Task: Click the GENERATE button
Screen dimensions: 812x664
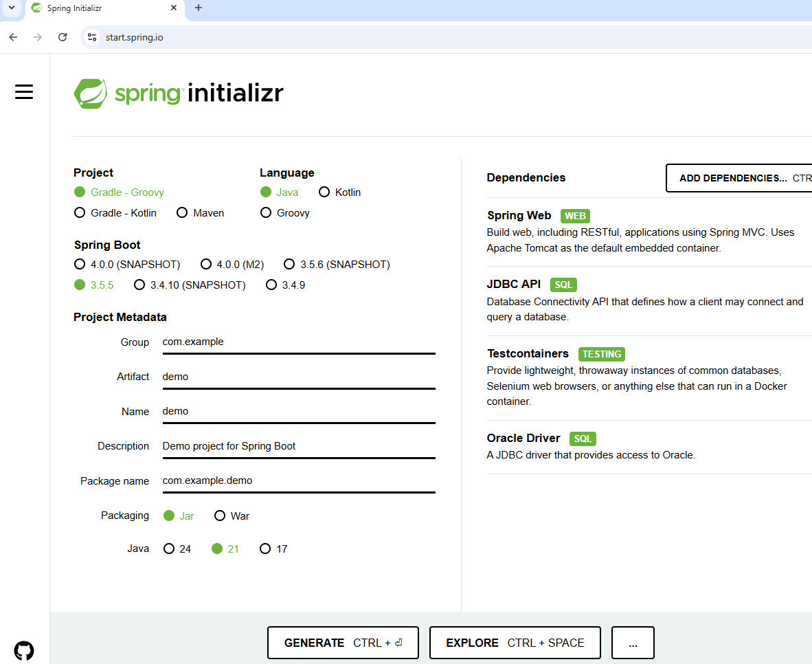Action: (343, 643)
